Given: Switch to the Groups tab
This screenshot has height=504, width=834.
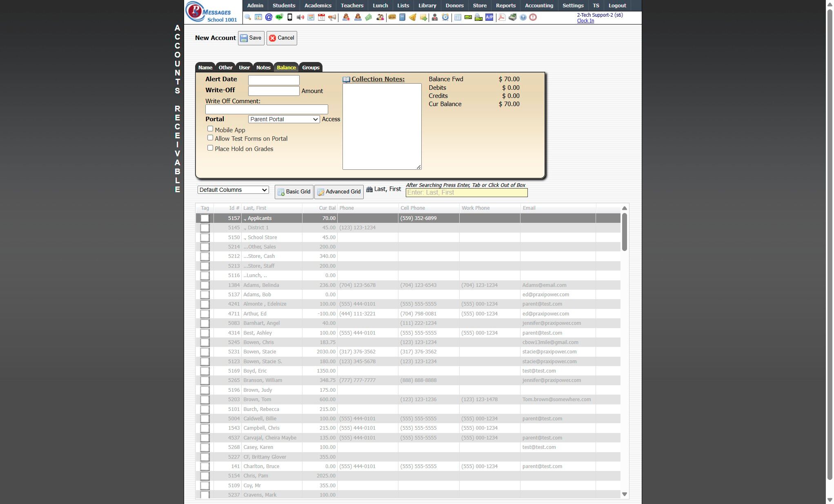Looking at the screenshot, I should point(311,67).
